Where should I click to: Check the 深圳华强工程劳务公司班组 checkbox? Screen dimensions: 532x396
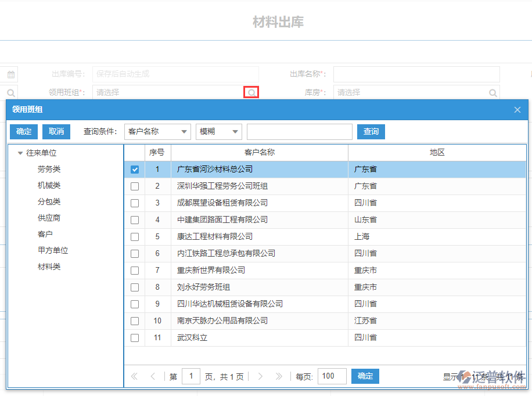(x=134, y=186)
